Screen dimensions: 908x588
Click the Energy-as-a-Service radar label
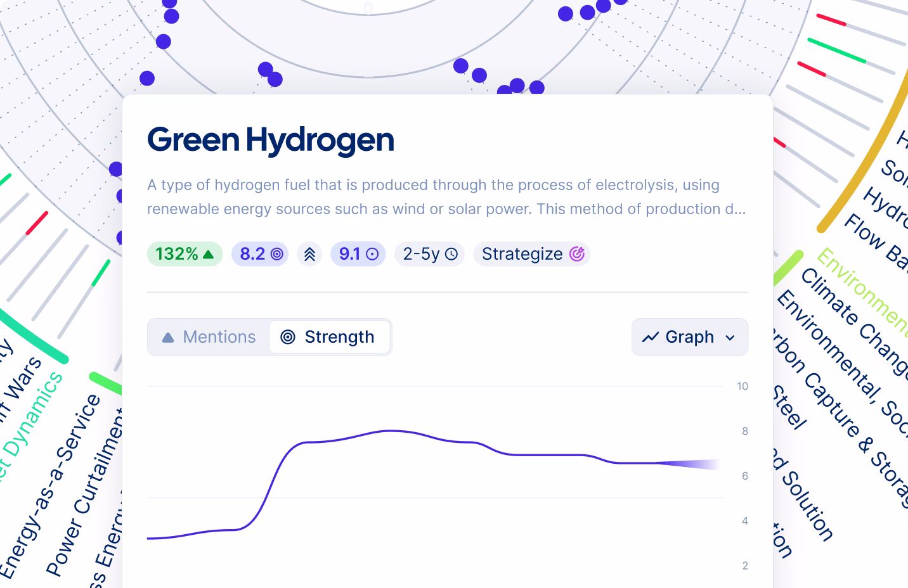coord(50,487)
